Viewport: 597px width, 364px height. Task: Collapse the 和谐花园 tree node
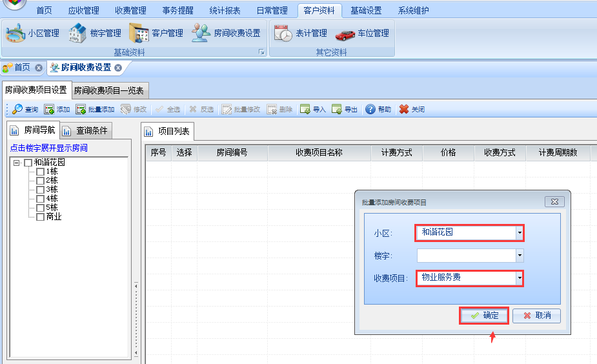[x=16, y=163]
